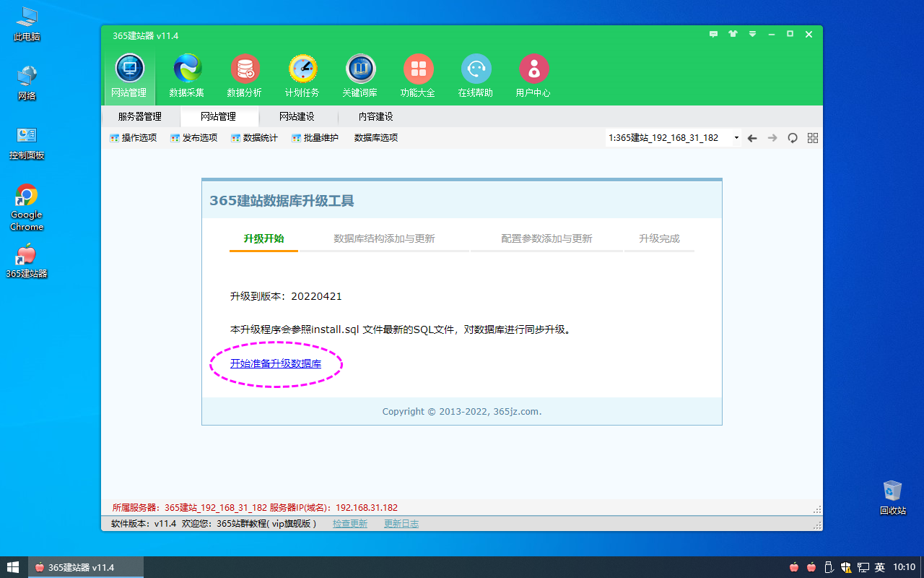Switch to the 服务器管理 tab
The height and width of the screenshot is (578, 924).
140,116
